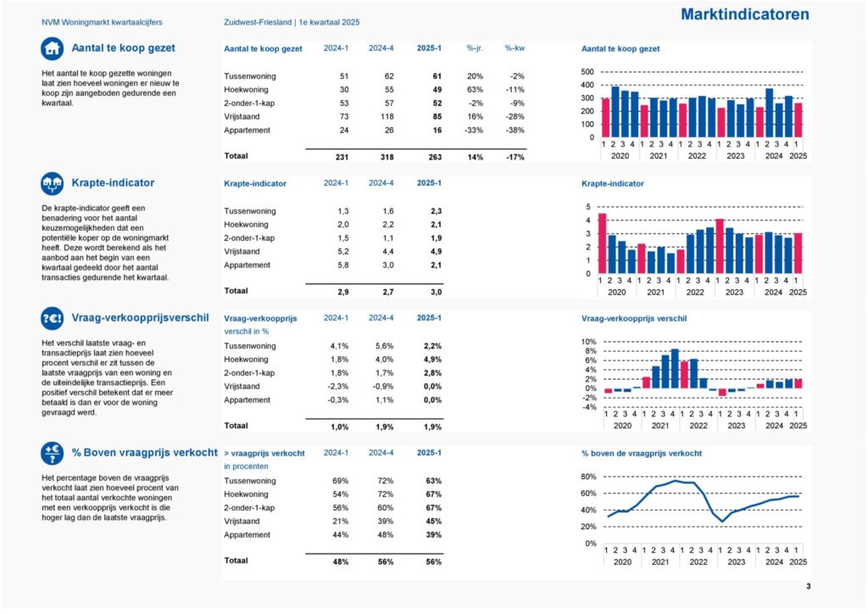Click Tussenwoning row label in Aantal te koop gezet
This screenshot has width=868, height=614.
(250, 76)
